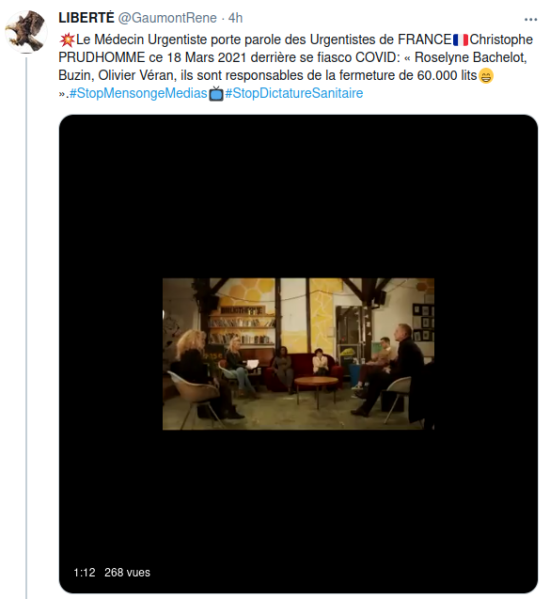Open the three-dot more options menu
This screenshot has height=599, width=550.
(x=531, y=19)
